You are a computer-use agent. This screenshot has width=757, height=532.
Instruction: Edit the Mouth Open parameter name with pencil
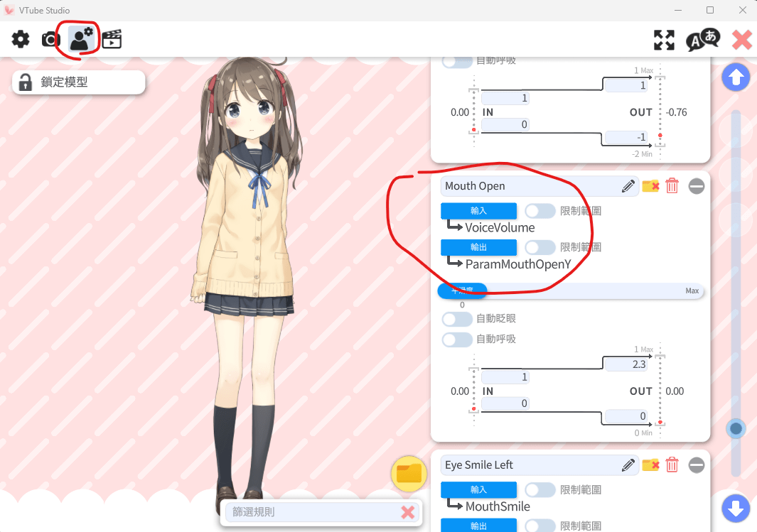click(x=628, y=186)
